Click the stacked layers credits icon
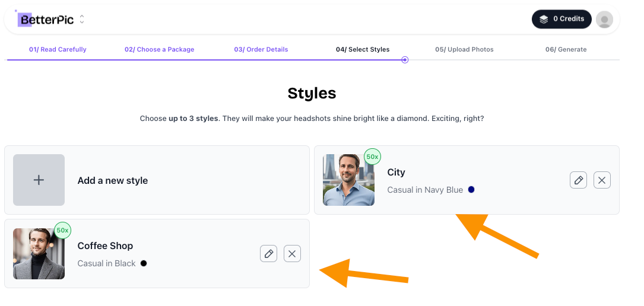The height and width of the screenshot is (306, 644). (544, 20)
